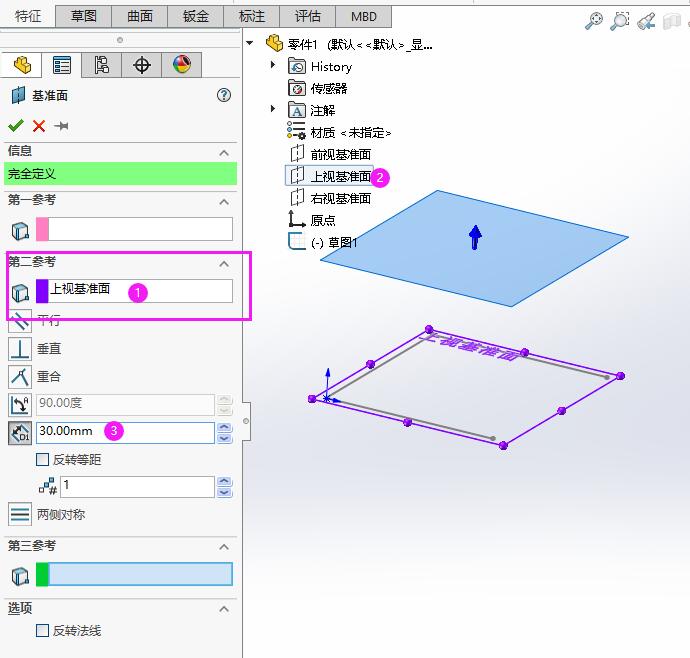
Task: Collapse the 第一参考 section
Action: (x=224, y=202)
